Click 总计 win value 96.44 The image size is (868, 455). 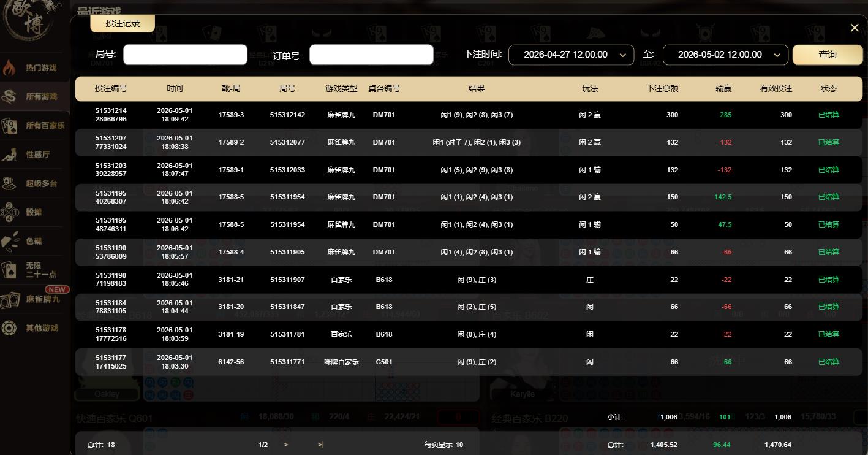click(x=722, y=445)
